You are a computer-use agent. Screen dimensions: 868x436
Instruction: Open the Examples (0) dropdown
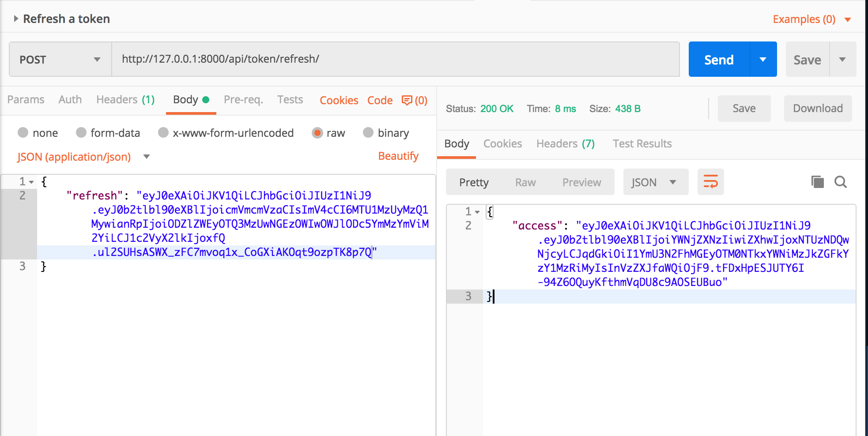812,19
